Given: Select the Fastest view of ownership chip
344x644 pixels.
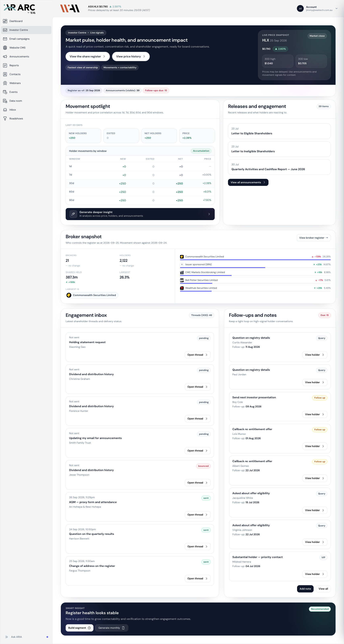Looking at the screenshot, I should click(x=83, y=67).
